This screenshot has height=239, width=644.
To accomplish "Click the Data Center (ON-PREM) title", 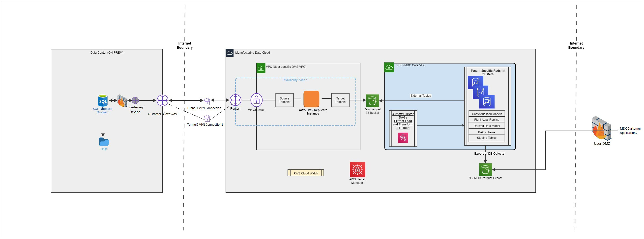I will (107, 53).
